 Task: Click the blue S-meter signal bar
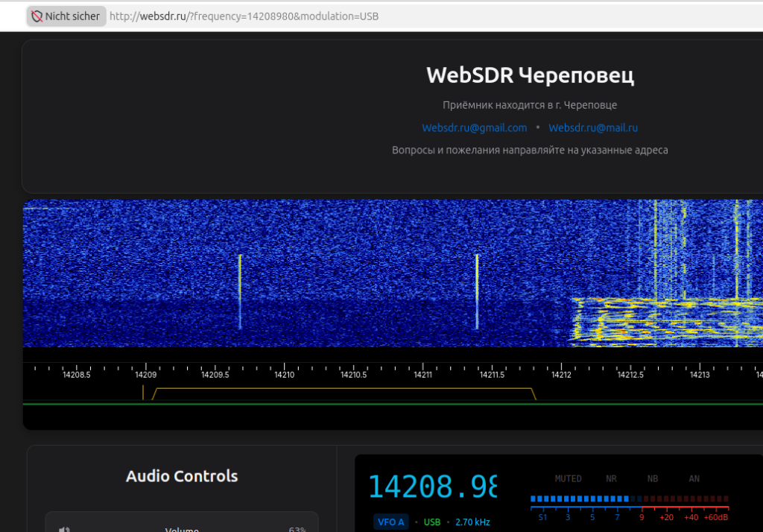coord(580,499)
